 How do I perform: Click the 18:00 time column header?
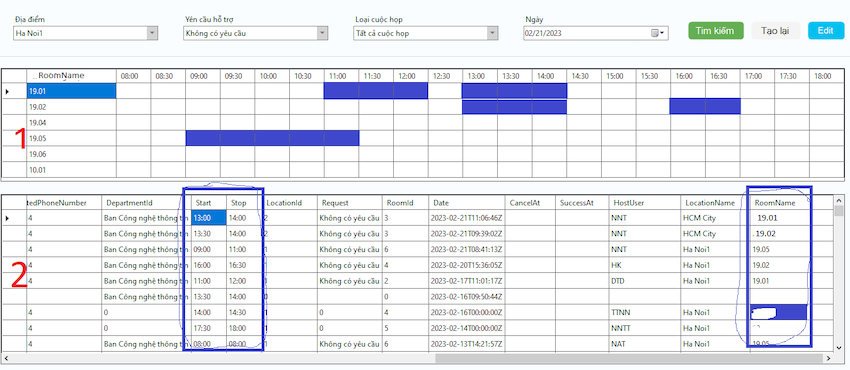pyautogui.click(x=827, y=76)
